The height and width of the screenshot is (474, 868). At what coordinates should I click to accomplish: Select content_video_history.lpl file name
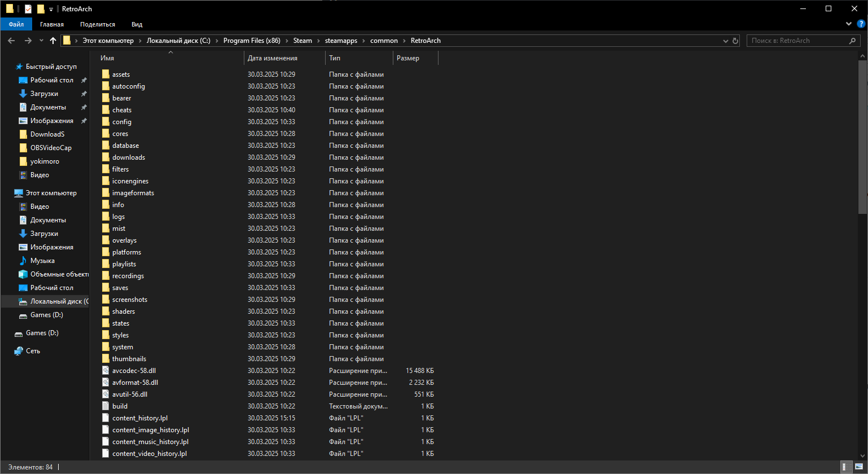tap(150, 454)
